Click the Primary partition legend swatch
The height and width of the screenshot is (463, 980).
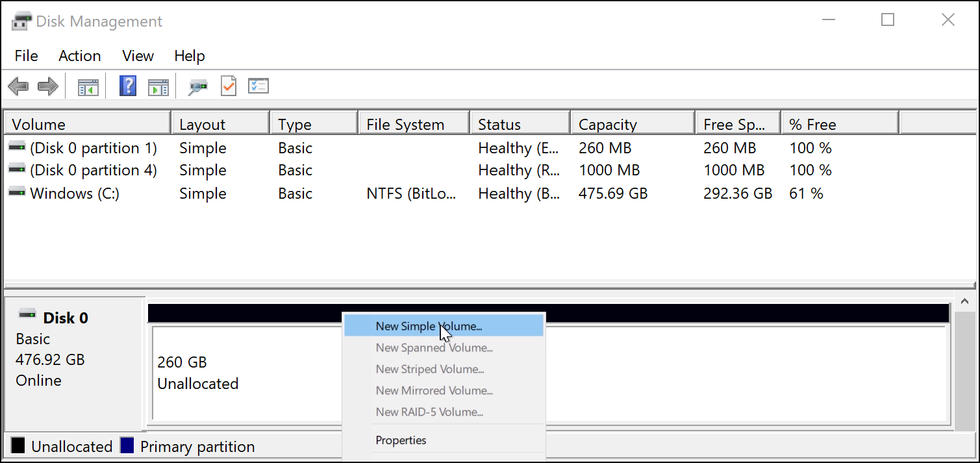(127, 446)
